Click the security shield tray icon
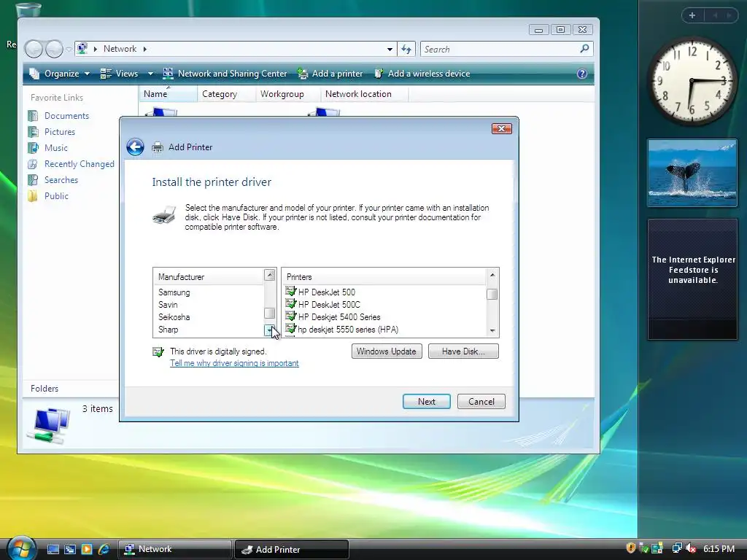The image size is (747, 560). coord(631,548)
